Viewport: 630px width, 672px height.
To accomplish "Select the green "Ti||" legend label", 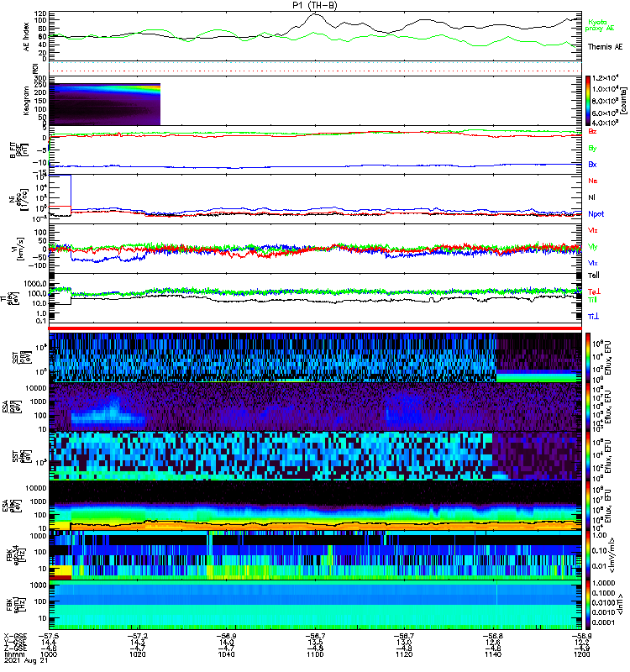I will tap(592, 300).
